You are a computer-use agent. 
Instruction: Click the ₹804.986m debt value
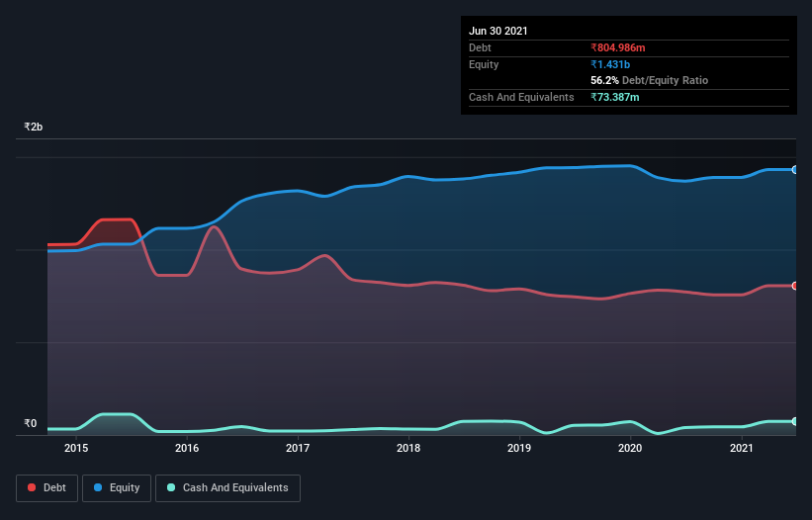click(618, 47)
